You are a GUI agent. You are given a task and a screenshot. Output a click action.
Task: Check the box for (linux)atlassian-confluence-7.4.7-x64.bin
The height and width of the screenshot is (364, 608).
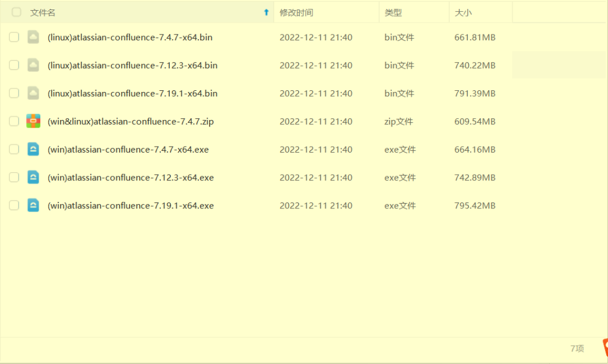pyautogui.click(x=14, y=37)
